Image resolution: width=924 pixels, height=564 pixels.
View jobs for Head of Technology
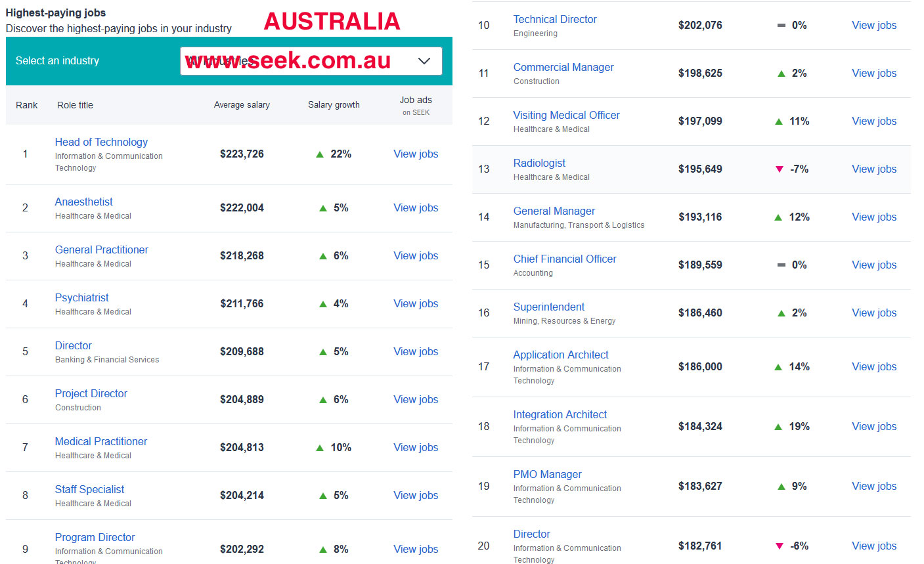[416, 154]
